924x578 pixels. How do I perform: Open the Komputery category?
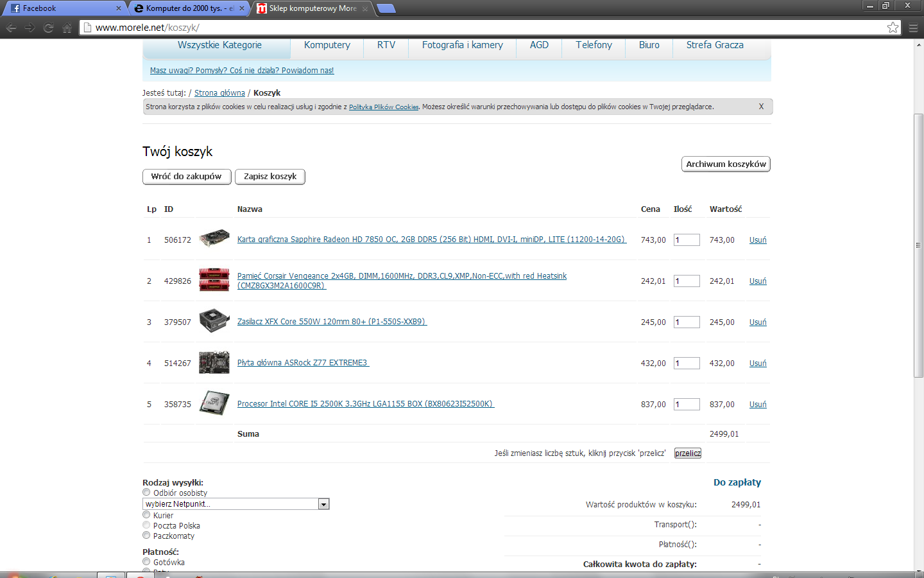coord(327,45)
